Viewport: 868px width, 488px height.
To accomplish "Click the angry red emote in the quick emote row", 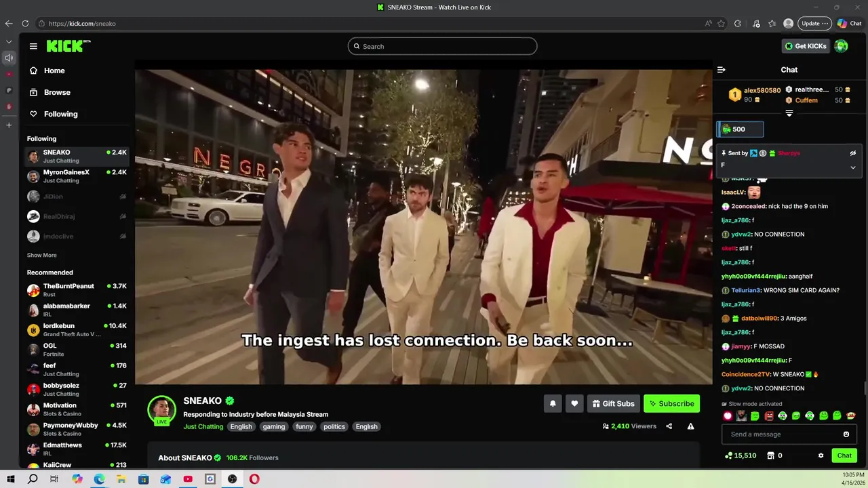I will [x=769, y=415].
